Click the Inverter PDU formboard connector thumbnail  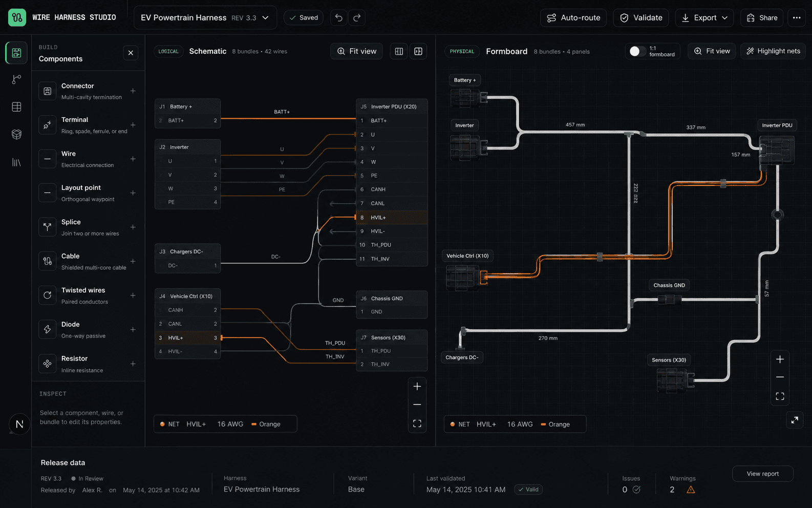click(777, 151)
